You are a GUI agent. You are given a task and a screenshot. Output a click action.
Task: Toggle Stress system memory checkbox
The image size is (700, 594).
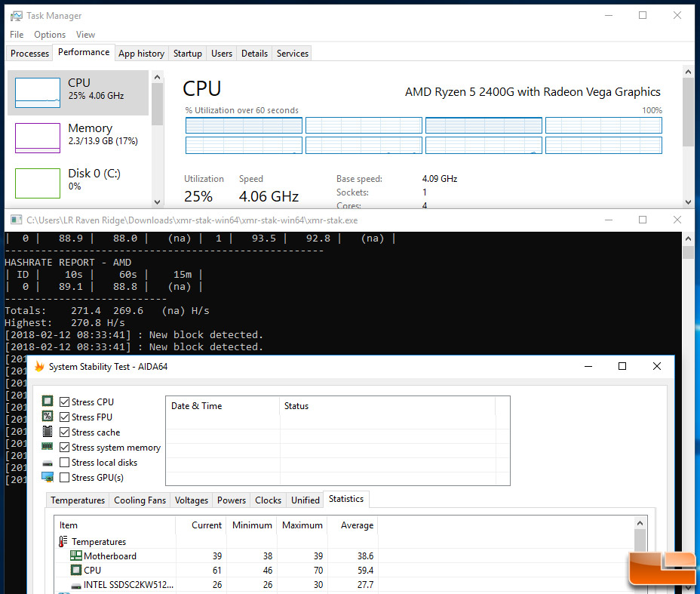coord(64,447)
